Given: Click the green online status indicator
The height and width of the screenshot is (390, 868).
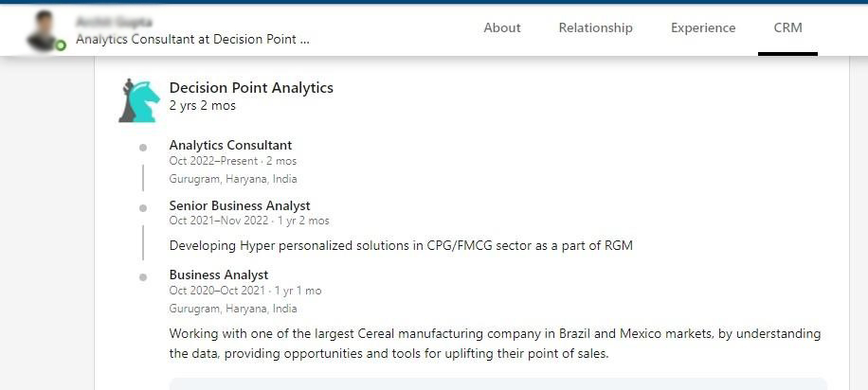Looking at the screenshot, I should click(x=61, y=45).
